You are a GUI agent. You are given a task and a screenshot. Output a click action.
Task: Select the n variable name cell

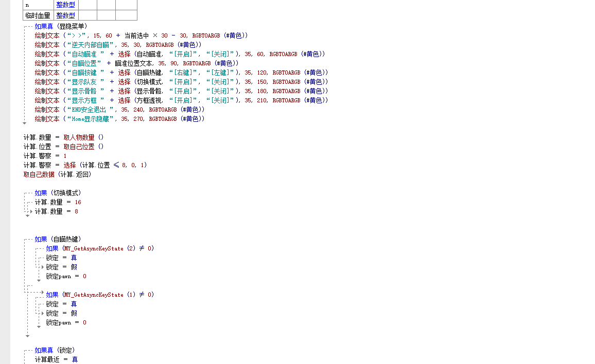(x=38, y=5)
